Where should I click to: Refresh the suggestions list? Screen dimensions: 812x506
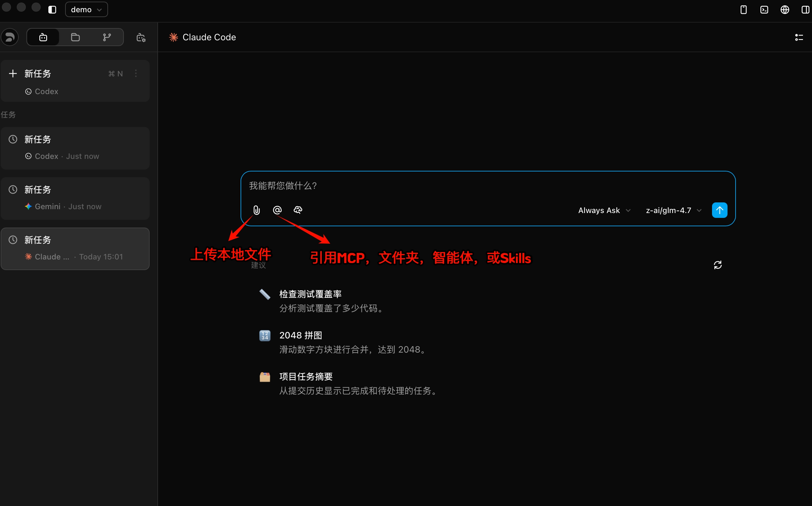point(718,265)
